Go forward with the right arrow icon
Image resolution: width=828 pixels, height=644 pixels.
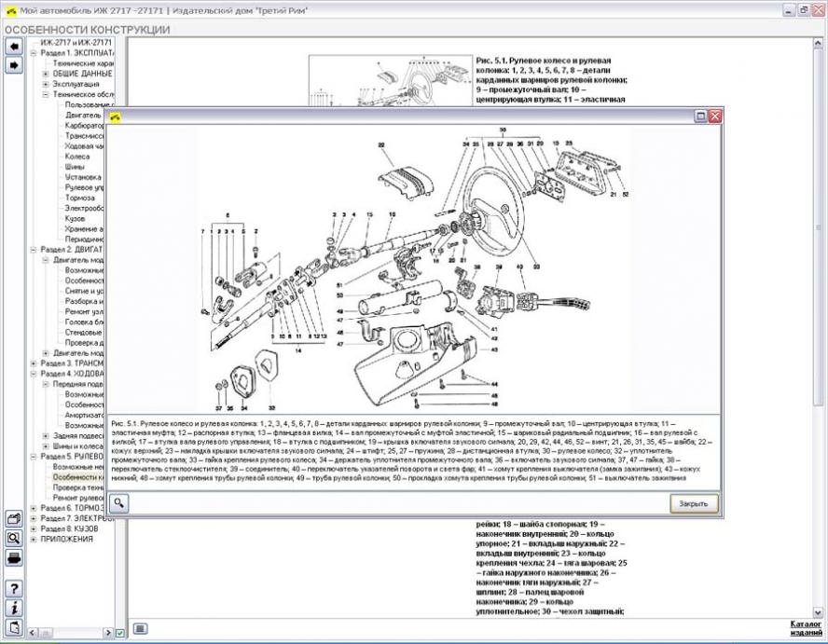point(14,65)
